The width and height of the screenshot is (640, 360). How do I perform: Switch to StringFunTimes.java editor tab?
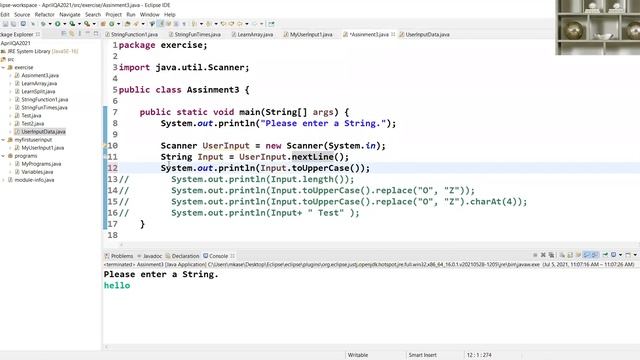(x=195, y=35)
